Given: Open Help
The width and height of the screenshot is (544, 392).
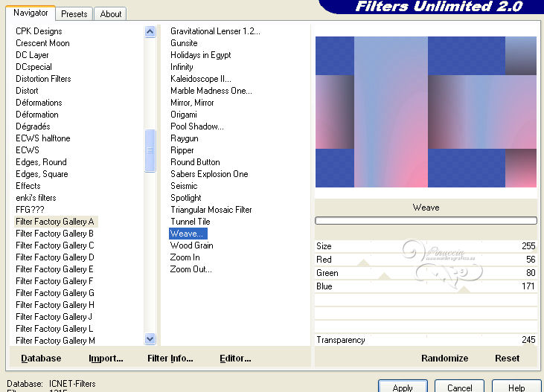Looking at the screenshot, I should 516,387.
